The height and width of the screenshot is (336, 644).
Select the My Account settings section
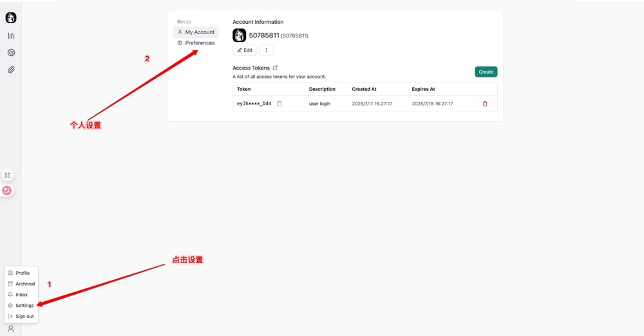[x=196, y=32]
